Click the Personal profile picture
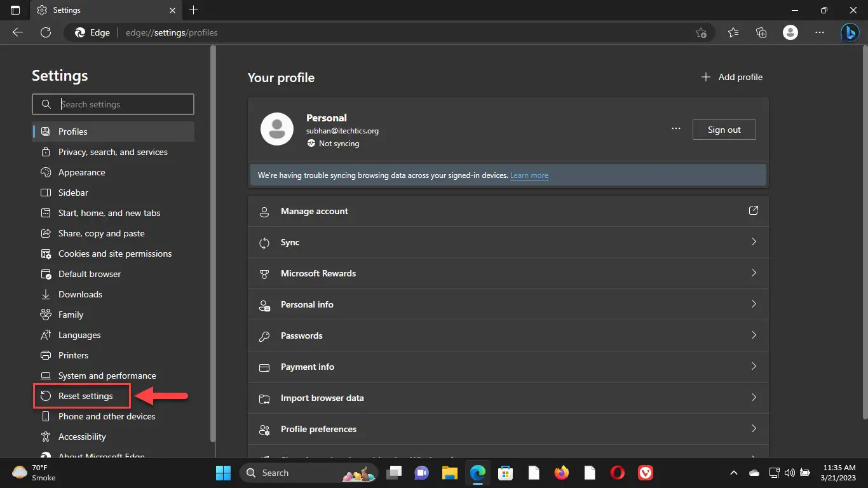868x488 pixels. (277, 129)
